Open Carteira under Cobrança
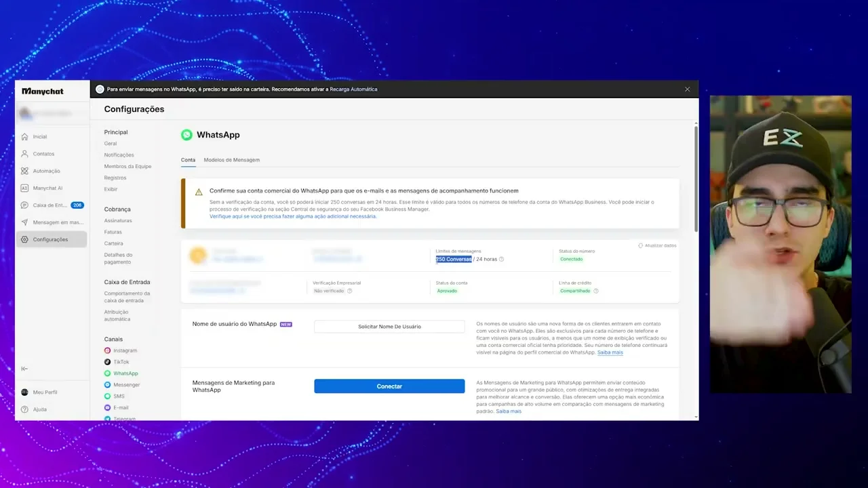 [x=114, y=243]
